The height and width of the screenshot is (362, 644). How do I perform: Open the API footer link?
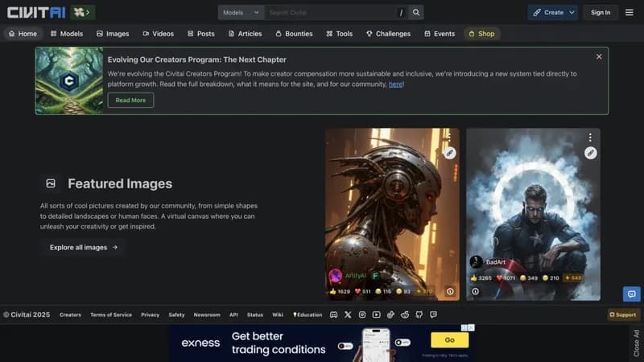tap(233, 315)
